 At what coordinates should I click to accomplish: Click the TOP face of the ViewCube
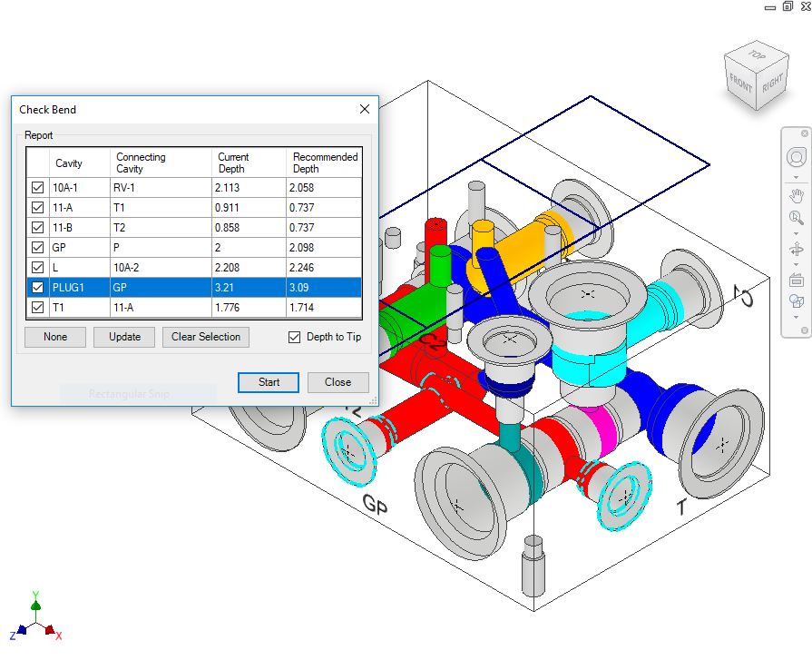(755, 54)
